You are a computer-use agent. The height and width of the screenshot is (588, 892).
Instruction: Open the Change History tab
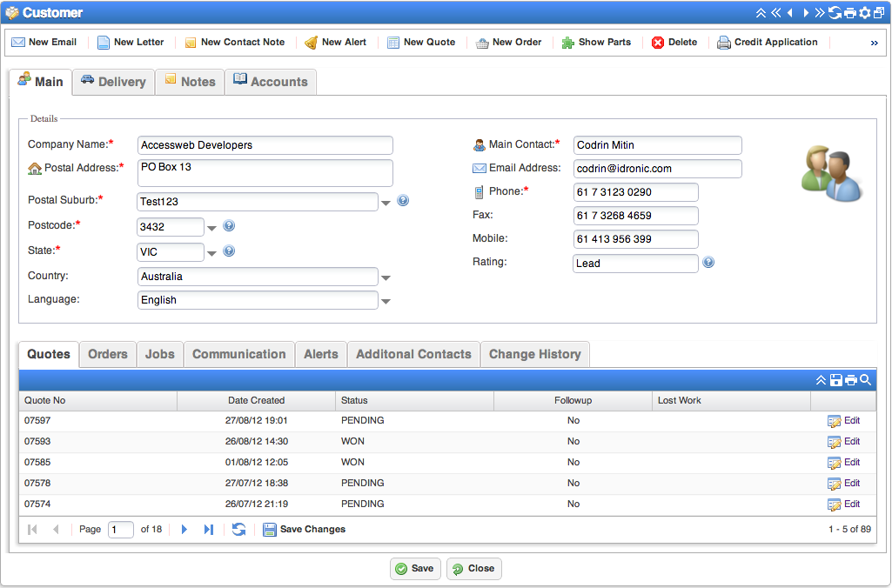tap(534, 354)
